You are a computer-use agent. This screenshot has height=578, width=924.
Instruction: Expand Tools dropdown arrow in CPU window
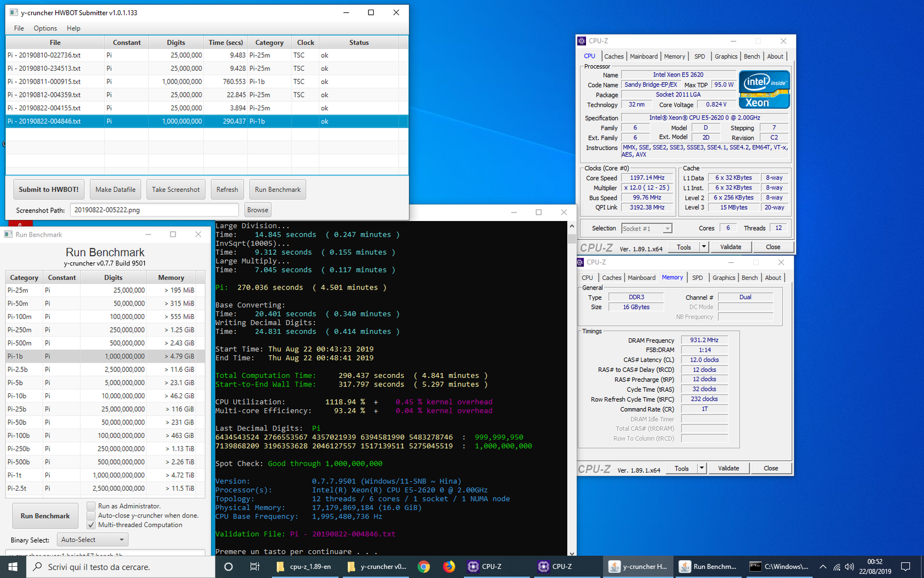[704, 247]
